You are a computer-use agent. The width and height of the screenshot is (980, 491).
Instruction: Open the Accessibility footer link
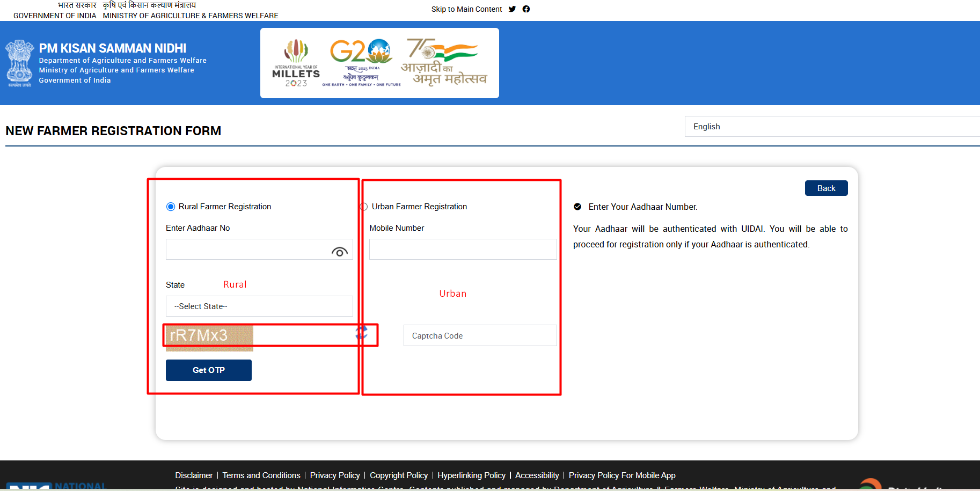coord(537,475)
